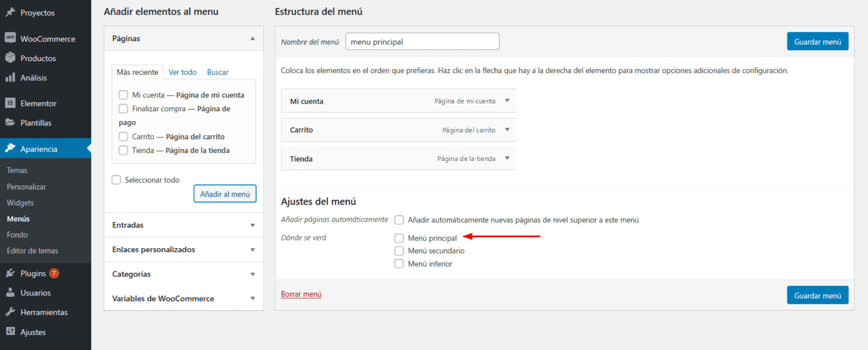
Task: Click the Apariencia paintbrush icon
Action: click(x=10, y=148)
